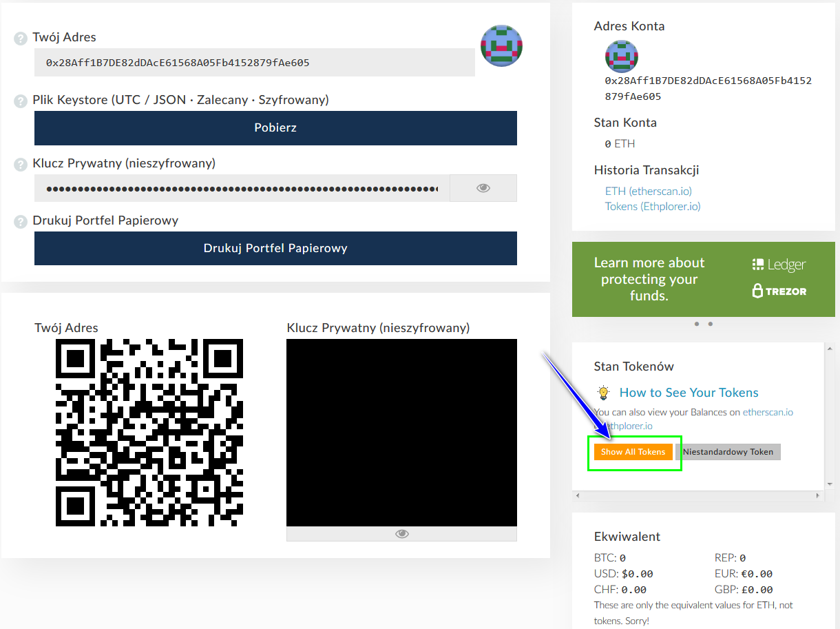Click the 'EUR: €0.00' equivalent value
840x629 pixels.
(744, 573)
